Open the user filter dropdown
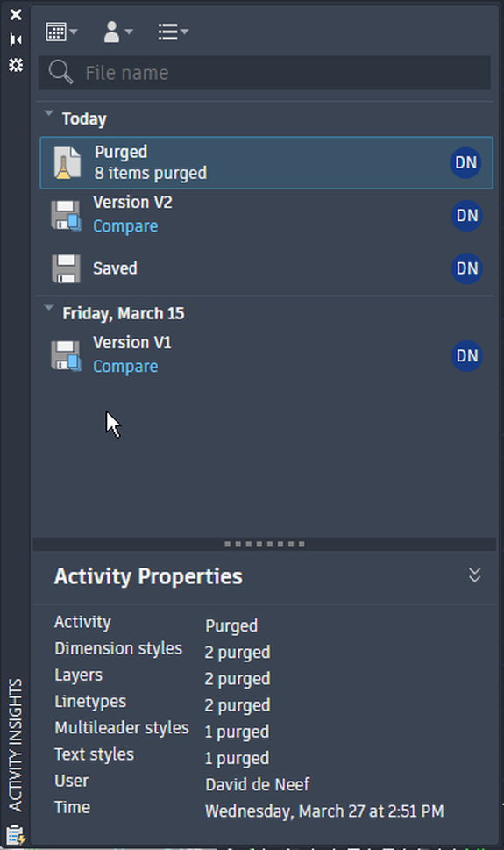 click(117, 32)
